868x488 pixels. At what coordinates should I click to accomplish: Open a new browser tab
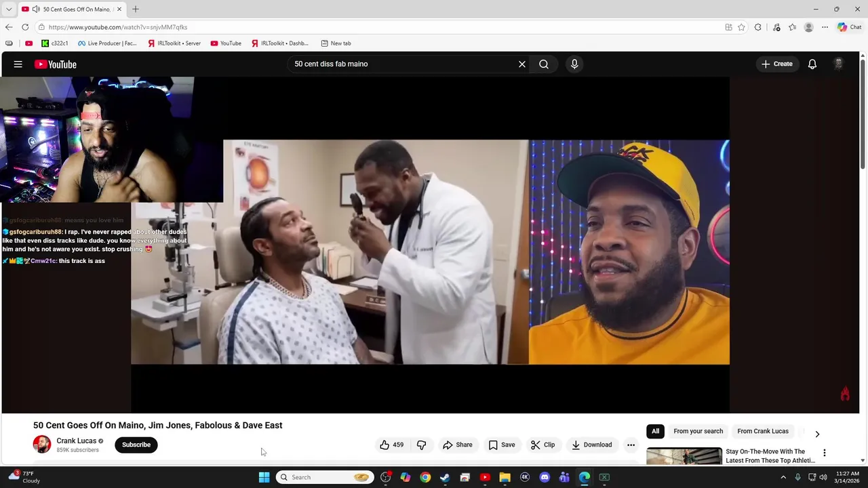coord(136,9)
